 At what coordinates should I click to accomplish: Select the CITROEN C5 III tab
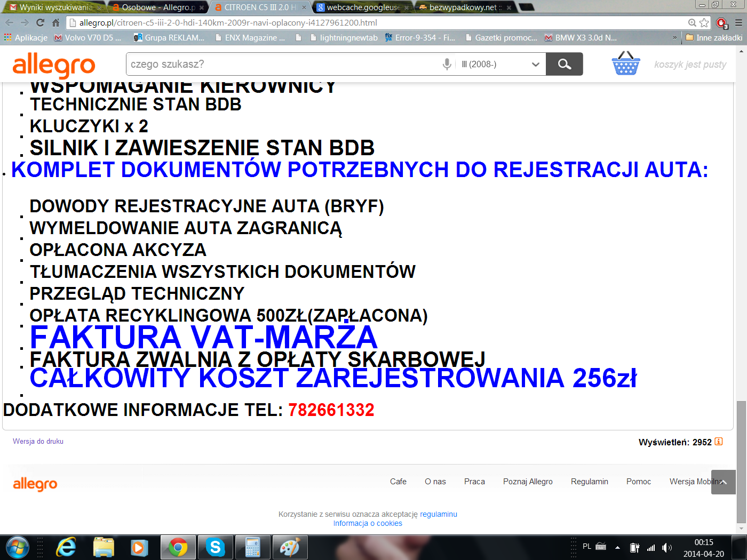click(x=260, y=7)
